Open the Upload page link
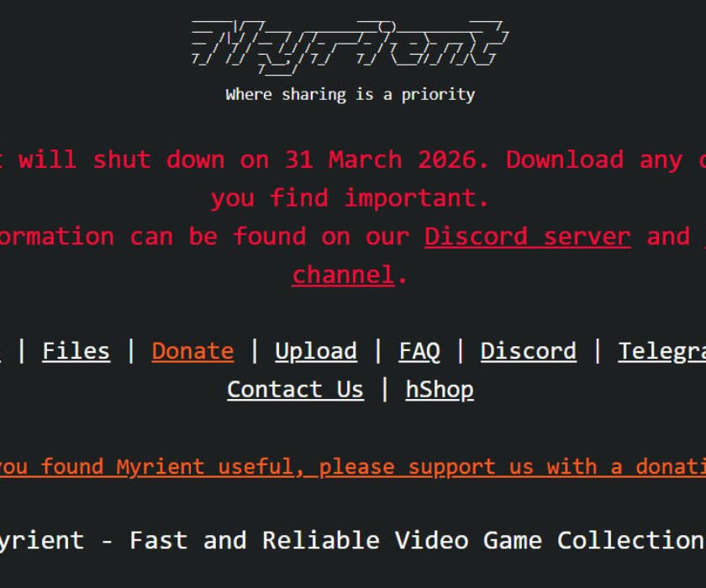 click(x=316, y=351)
